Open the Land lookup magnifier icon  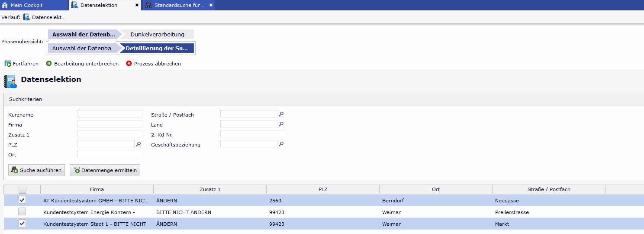pyautogui.click(x=281, y=124)
